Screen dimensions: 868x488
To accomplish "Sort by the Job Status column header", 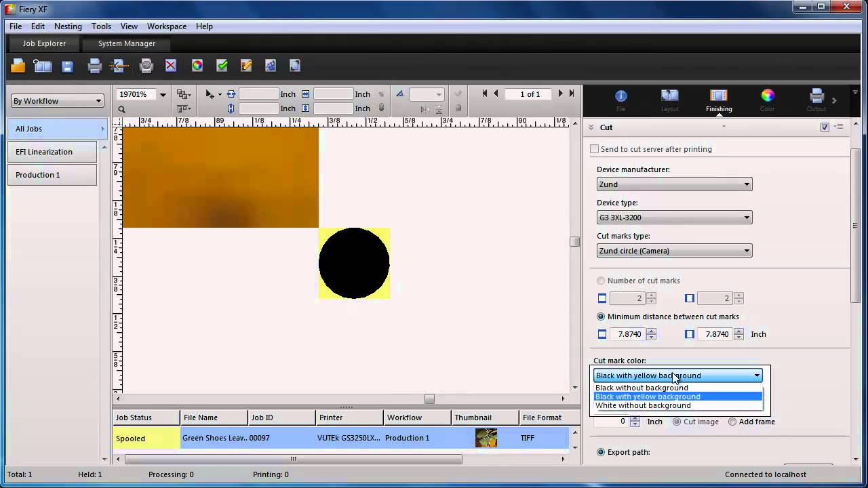I will click(146, 418).
